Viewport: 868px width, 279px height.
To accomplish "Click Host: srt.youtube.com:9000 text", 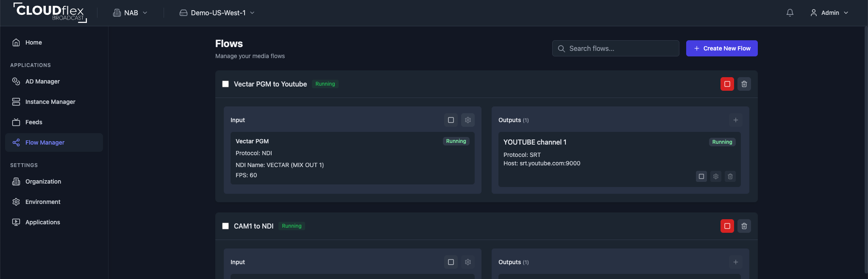I will point(542,163).
